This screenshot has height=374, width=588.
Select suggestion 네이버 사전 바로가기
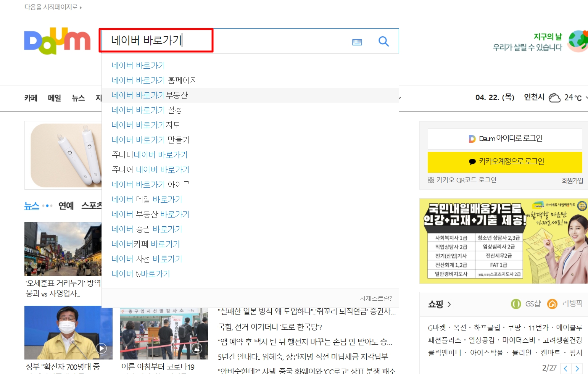250,259
